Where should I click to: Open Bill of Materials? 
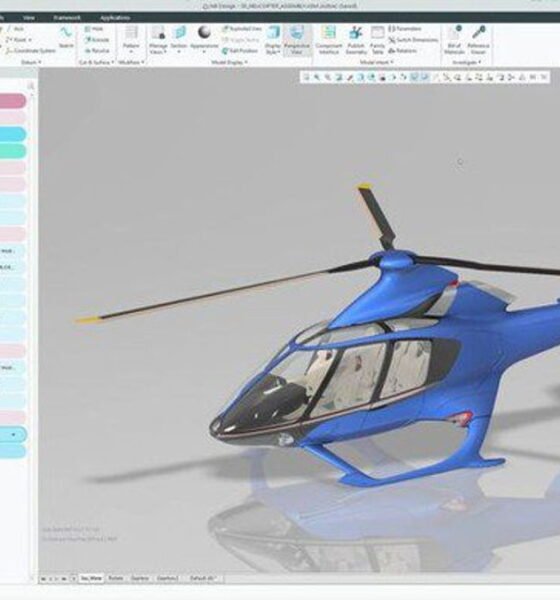455,40
